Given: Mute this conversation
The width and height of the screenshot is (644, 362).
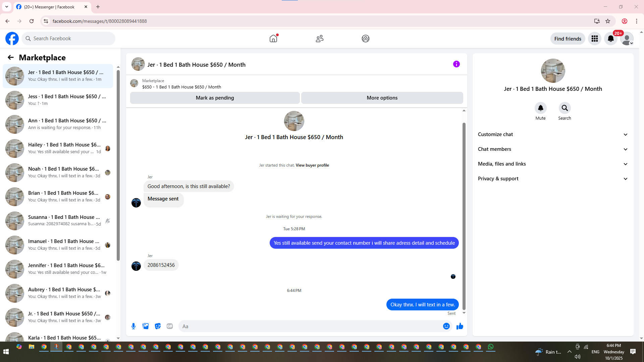Looking at the screenshot, I should click(541, 108).
